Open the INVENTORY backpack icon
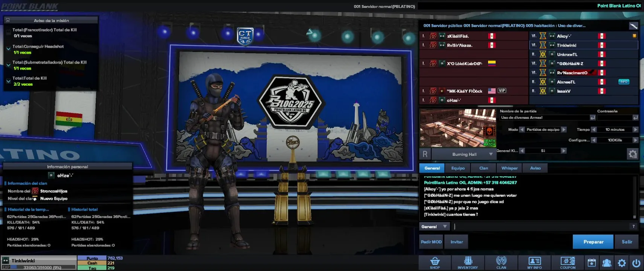This screenshot has height=271, width=644. [x=468, y=263]
